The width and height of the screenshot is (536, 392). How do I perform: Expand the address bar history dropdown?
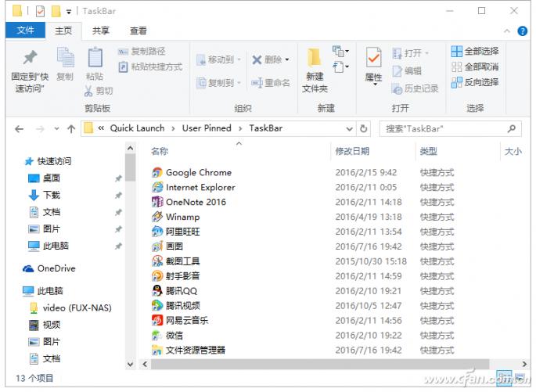349,128
